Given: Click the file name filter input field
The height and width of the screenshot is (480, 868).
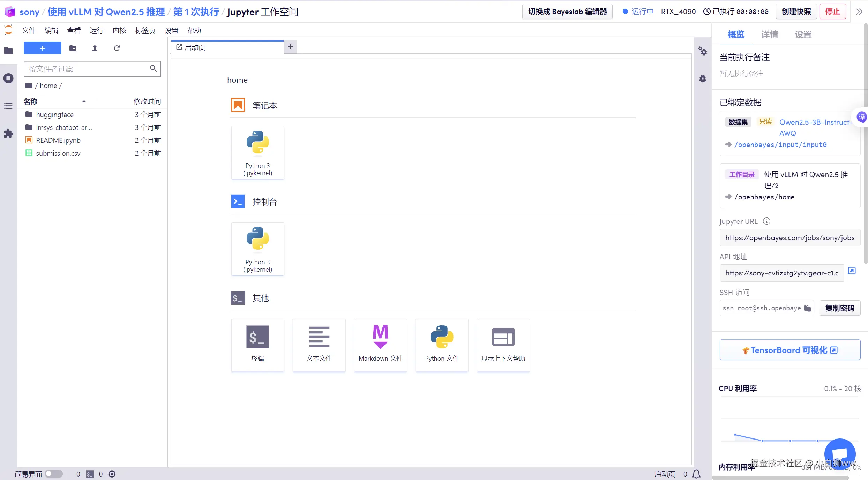Looking at the screenshot, I should [87, 69].
